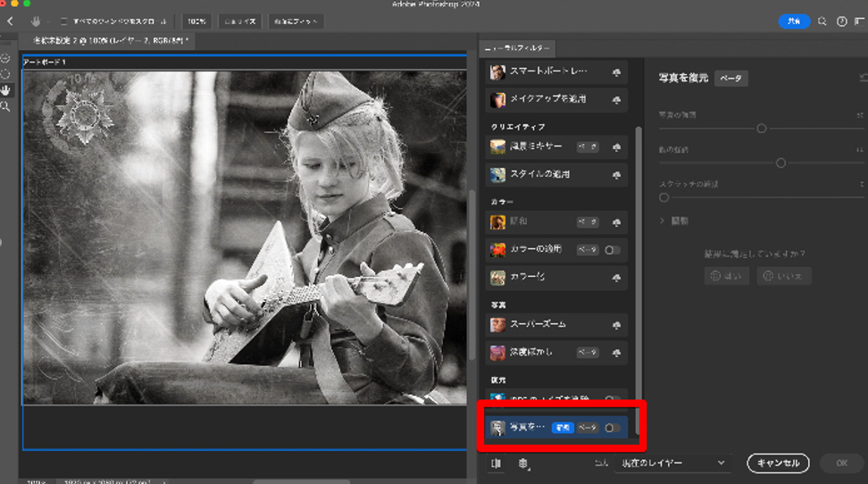Open the 出力 現在のレイヤー dropdown
868x484 pixels.
pyautogui.click(x=672, y=463)
